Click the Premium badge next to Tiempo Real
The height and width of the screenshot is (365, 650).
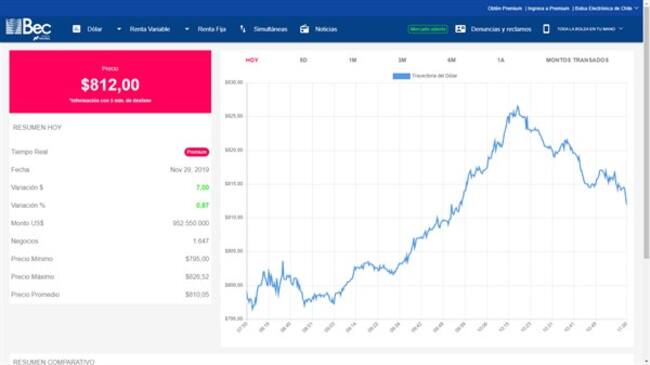[196, 152]
